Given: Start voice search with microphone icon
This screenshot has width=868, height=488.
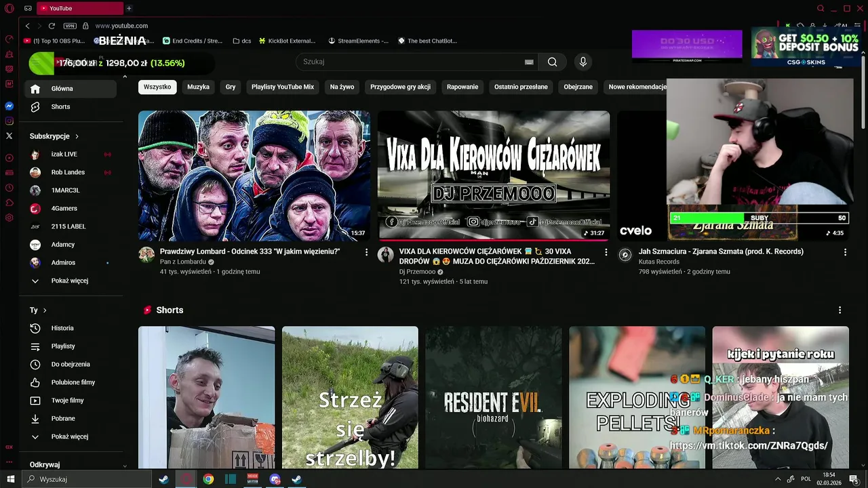Looking at the screenshot, I should (x=583, y=62).
